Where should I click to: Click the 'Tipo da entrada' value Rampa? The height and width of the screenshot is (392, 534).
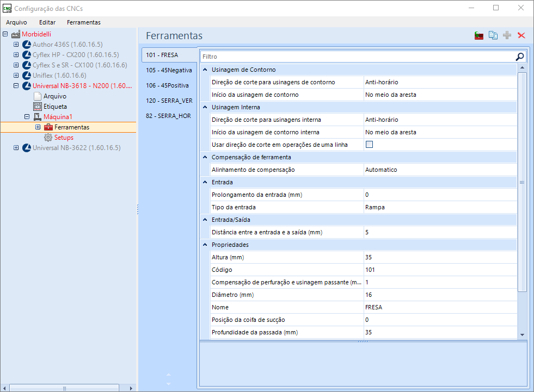point(440,207)
